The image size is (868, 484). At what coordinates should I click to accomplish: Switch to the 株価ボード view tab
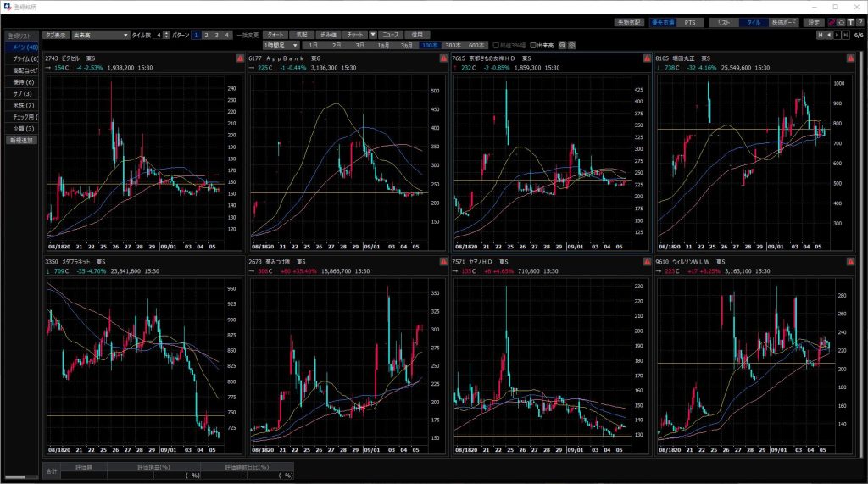tap(783, 22)
